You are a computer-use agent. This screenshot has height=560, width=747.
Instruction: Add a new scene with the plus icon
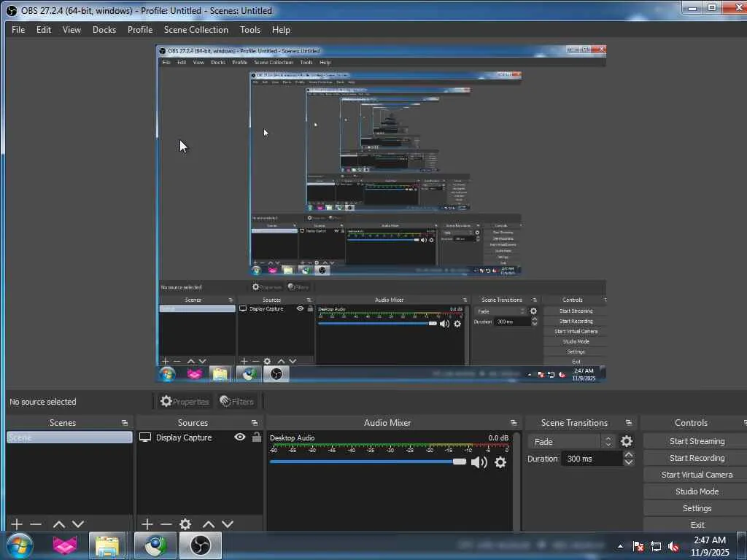(17, 524)
